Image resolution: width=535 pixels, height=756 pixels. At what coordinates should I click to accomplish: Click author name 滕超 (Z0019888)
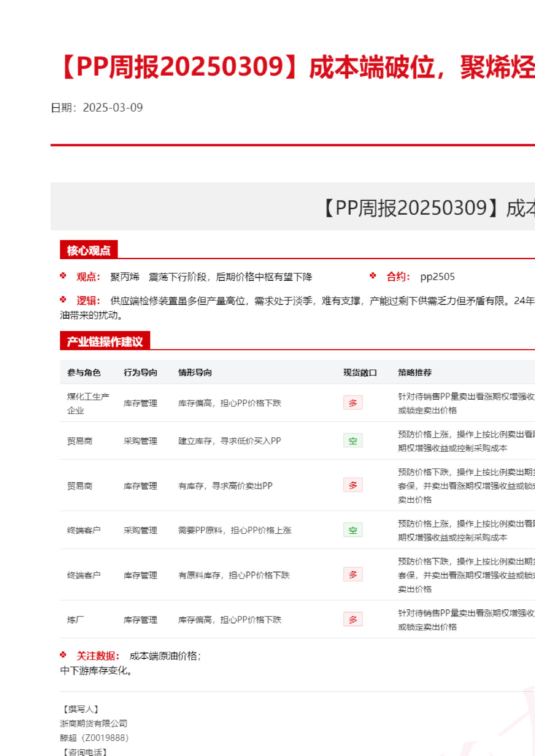pos(94,738)
